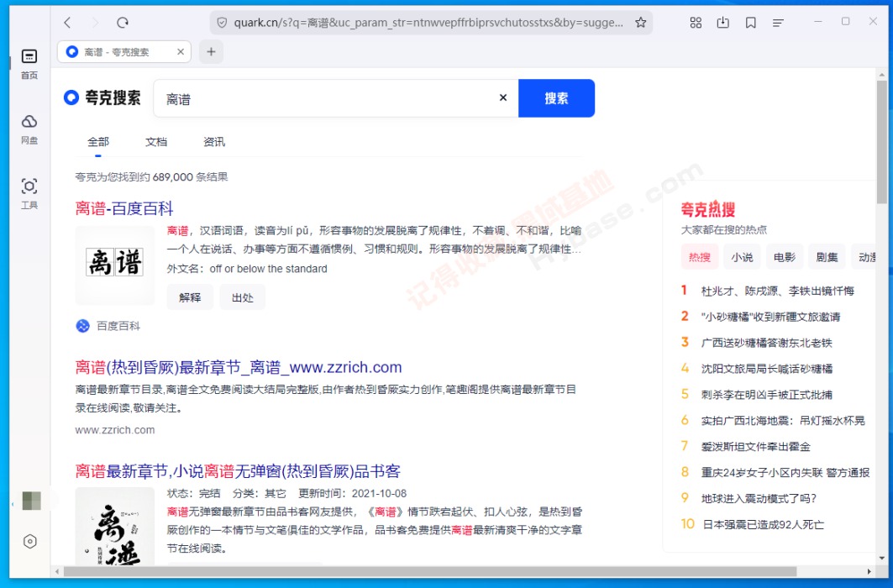Open hot search 沈阳文旅局局长喊话砂糖橘
893x588 pixels.
(x=766, y=368)
